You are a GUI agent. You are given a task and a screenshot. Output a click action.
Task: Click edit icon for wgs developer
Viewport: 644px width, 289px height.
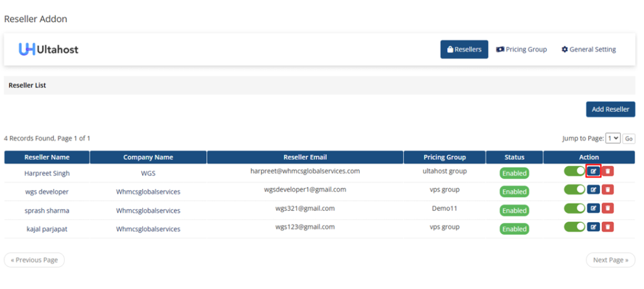click(x=593, y=190)
